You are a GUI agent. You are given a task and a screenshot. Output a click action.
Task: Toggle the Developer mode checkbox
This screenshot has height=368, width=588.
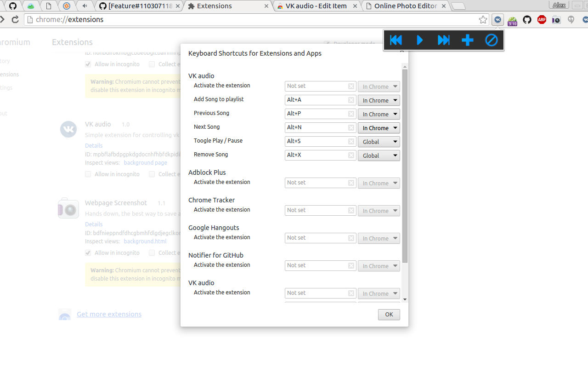pyautogui.click(x=327, y=44)
